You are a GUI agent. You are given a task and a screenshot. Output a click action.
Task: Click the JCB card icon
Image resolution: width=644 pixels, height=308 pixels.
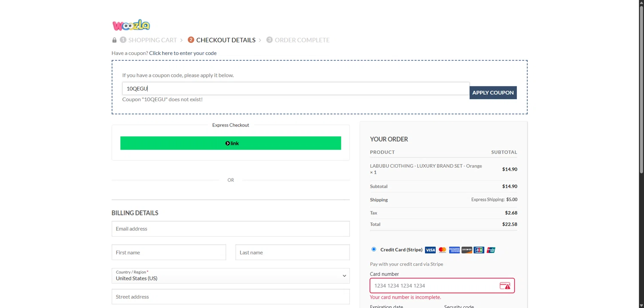pos(479,250)
